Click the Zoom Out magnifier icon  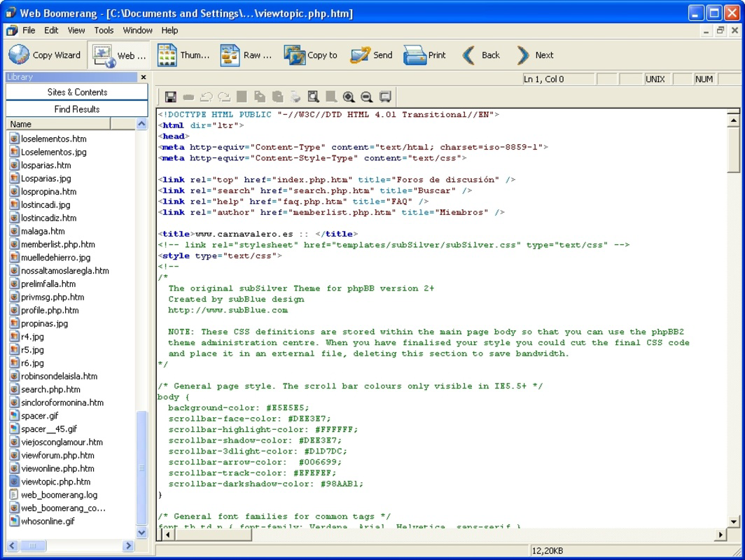coord(366,97)
